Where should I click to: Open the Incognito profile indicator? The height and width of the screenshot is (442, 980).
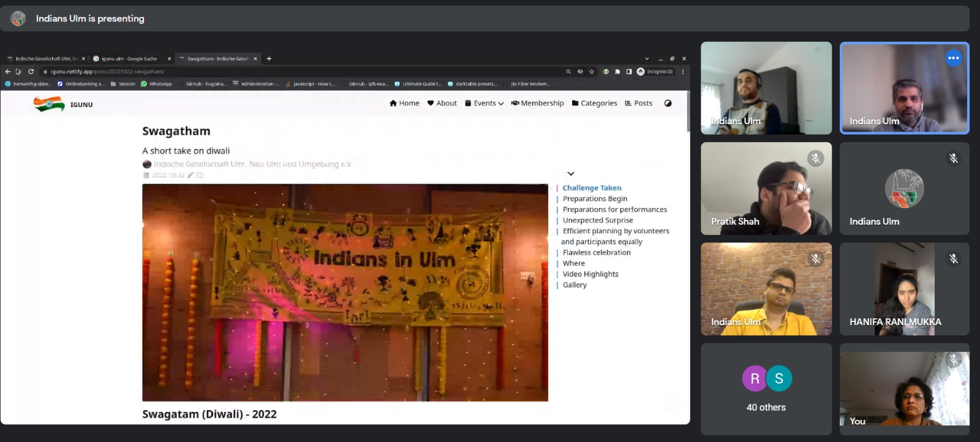[x=655, y=72]
